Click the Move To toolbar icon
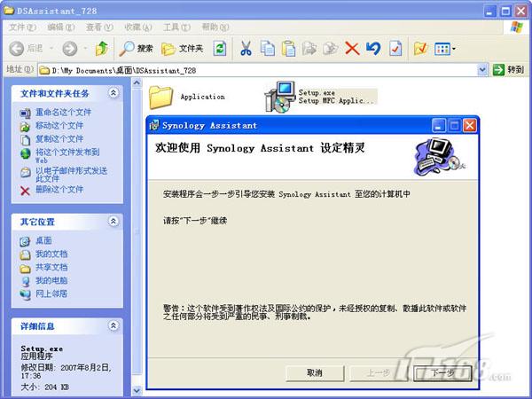 point(309,49)
